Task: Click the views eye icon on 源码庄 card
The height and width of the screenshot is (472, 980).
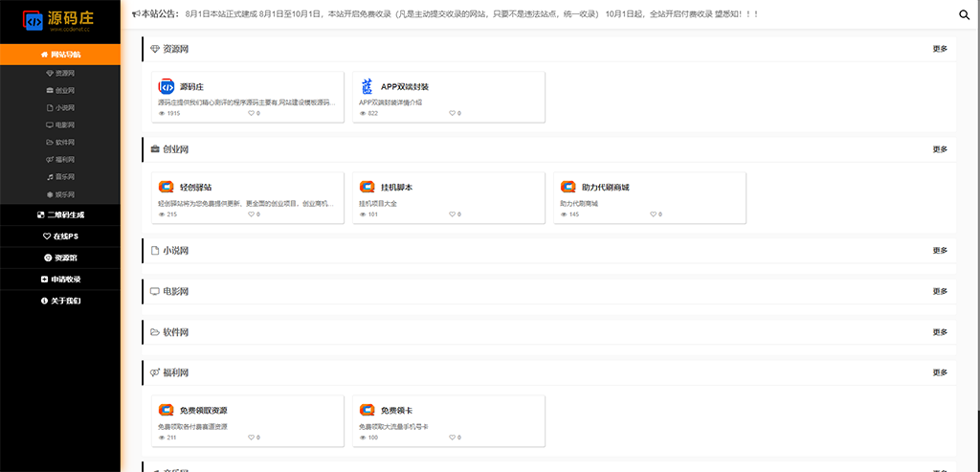Action: 162,114
